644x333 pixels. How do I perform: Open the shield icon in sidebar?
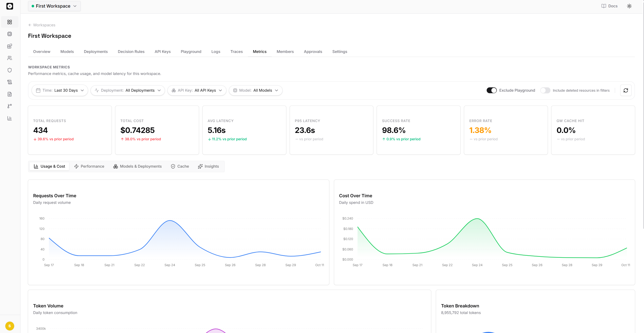(x=10, y=70)
